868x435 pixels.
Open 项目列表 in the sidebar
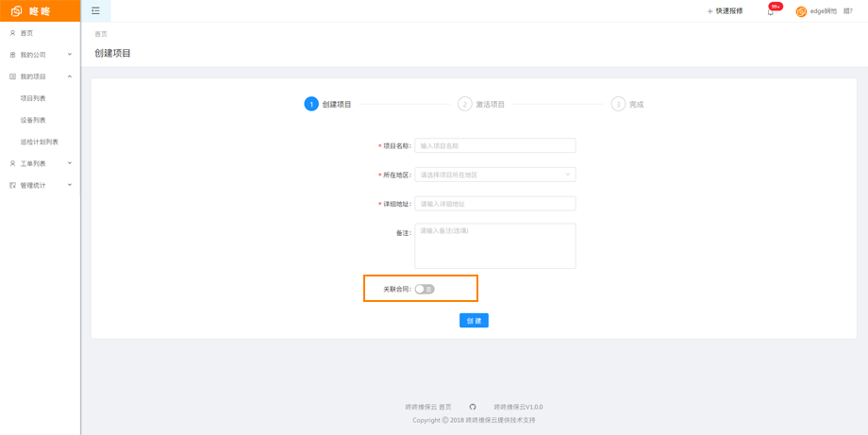[33, 98]
